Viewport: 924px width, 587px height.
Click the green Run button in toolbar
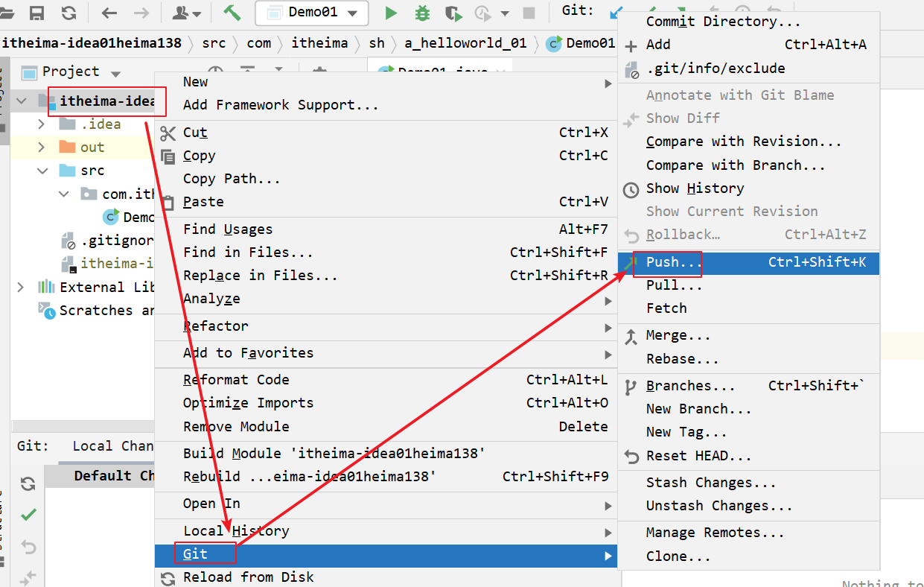click(391, 13)
